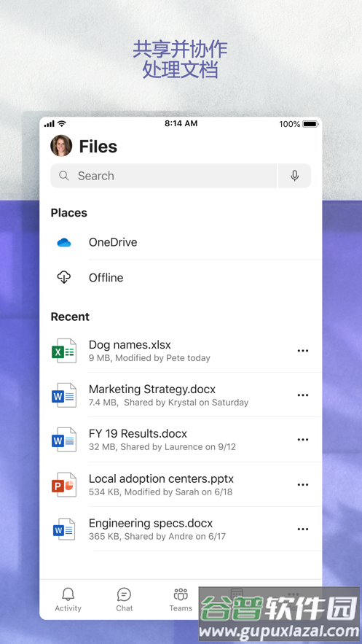
Task: Open the OneDrive location
Action: pyautogui.click(x=181, y=242)
